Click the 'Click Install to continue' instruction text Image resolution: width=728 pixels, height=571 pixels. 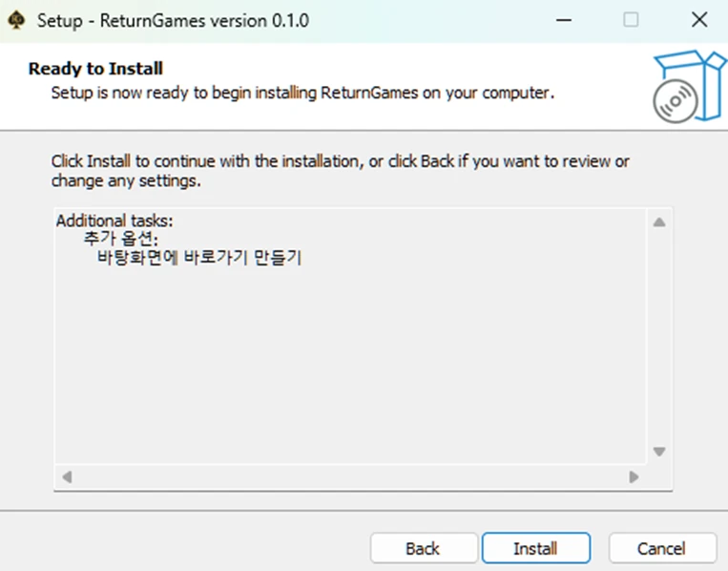[341, 171]
